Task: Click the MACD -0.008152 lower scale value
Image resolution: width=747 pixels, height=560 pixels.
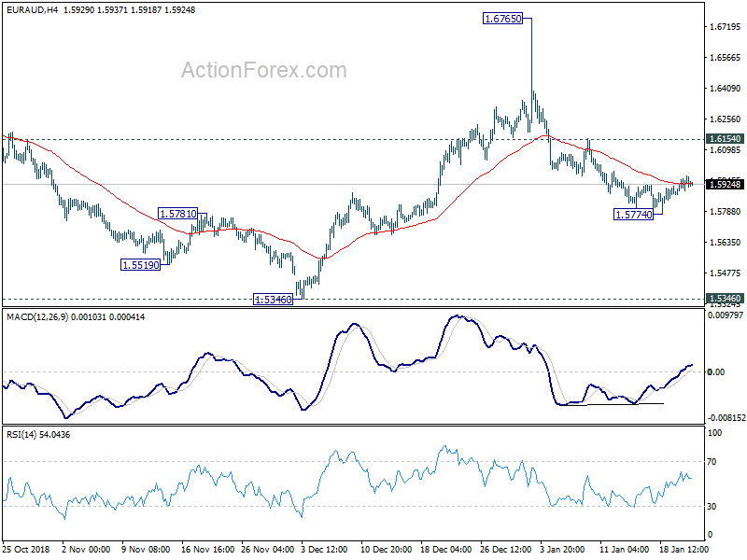Action: click(x=726, y=417)
